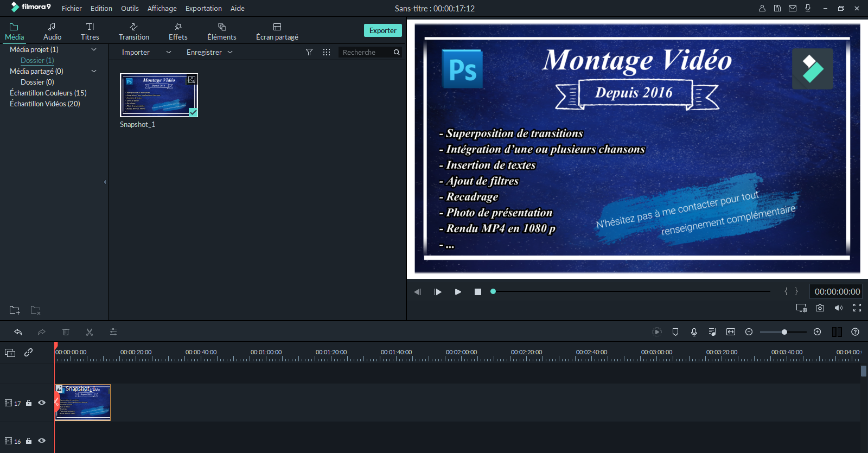The image size is (868, 453).
Task: Collapse the media panel side arrow
Action: 105,182
